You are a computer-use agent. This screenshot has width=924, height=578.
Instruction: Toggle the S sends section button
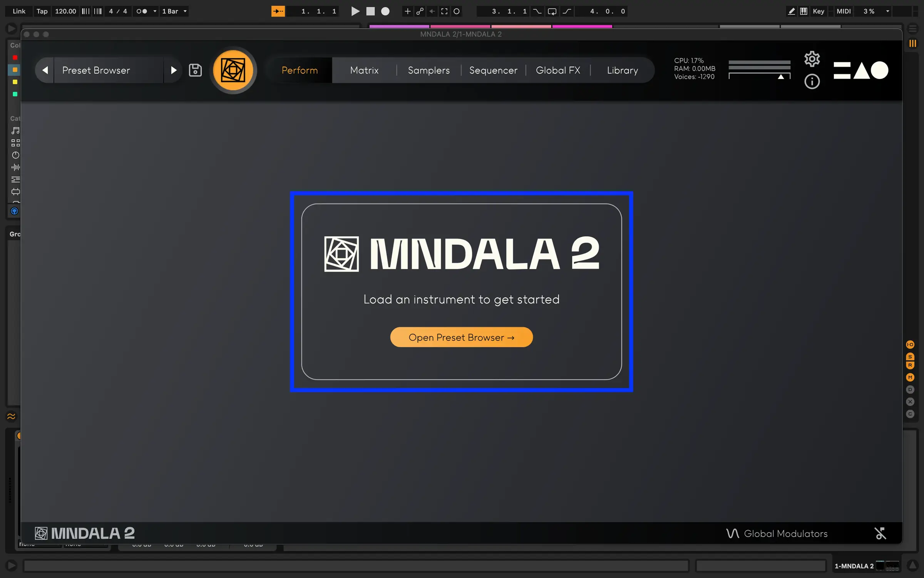click(x=910, y=356)
